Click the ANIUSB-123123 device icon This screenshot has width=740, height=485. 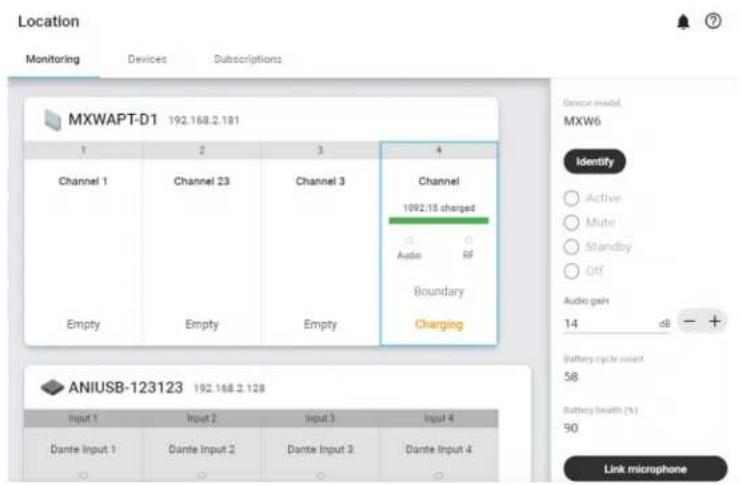point(52,387)
